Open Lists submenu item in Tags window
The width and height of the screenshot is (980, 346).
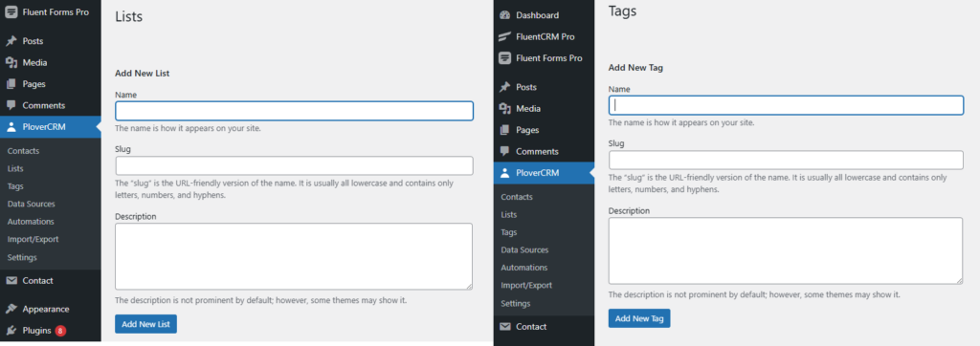pyautogui.click(x=509, y=214)
